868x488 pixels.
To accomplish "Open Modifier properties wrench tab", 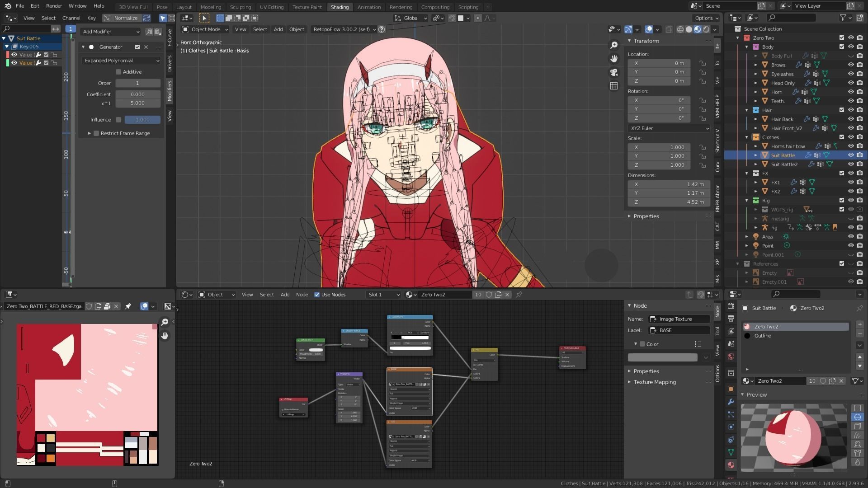I will pyautogui.click(x=731, y=402).
